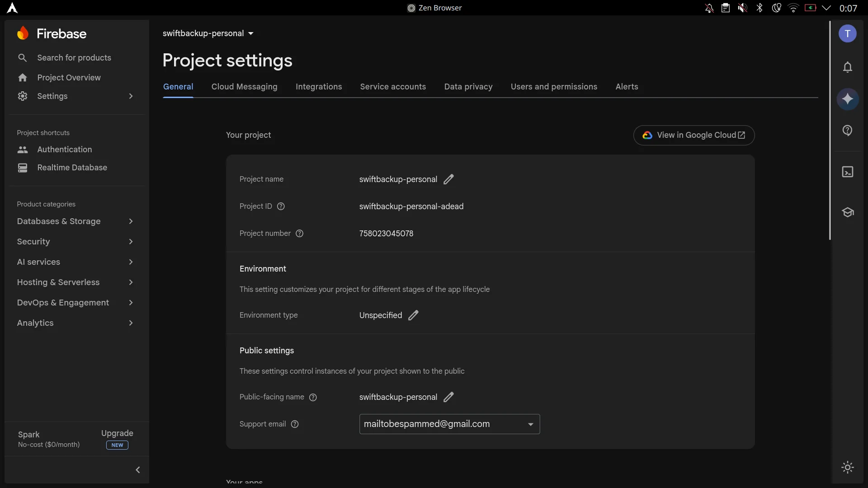Click the Wi-Fi icon in system tray
This screenshot has height=488, width=868.
(x=793, y=8)
